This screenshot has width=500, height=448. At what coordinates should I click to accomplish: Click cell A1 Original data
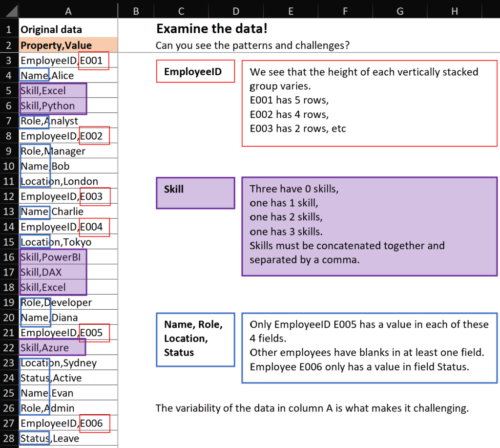pyautogui.click(x=68, y=30)
